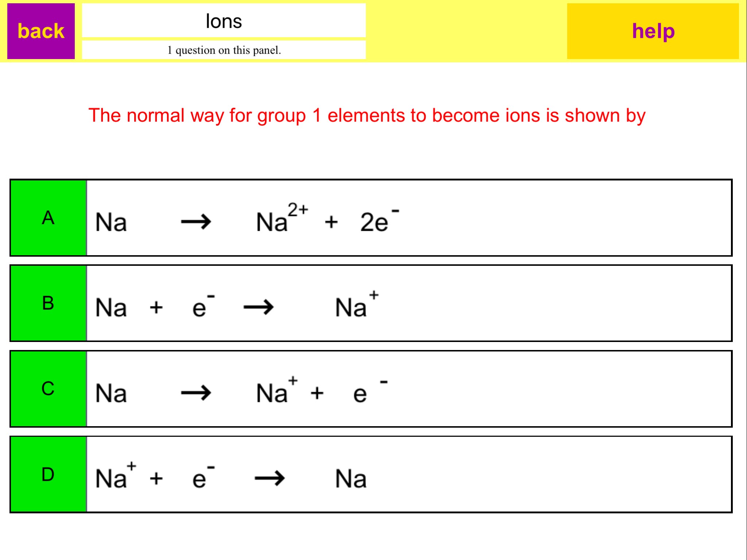Click the reaction arrow in answer C
This screenshot has width=747, height=560.
pos(196,393)
